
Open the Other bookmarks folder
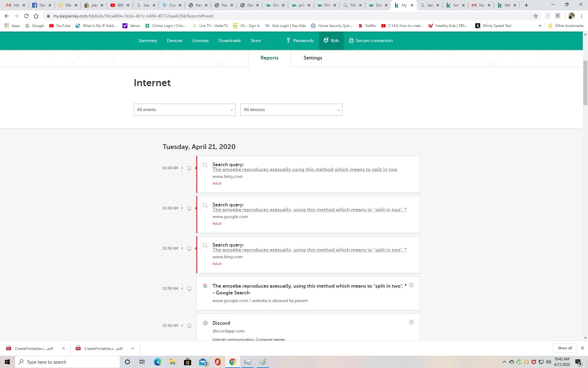point(566,26)
